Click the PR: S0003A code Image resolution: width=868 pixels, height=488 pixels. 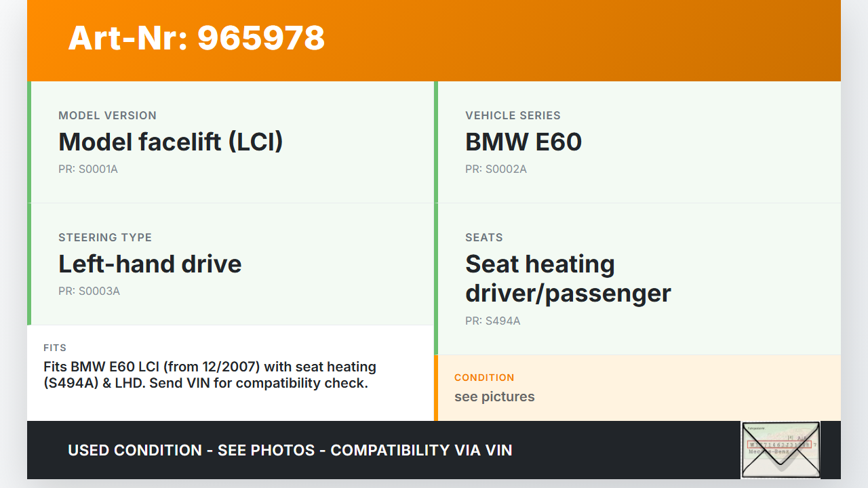tap(89, 291)
